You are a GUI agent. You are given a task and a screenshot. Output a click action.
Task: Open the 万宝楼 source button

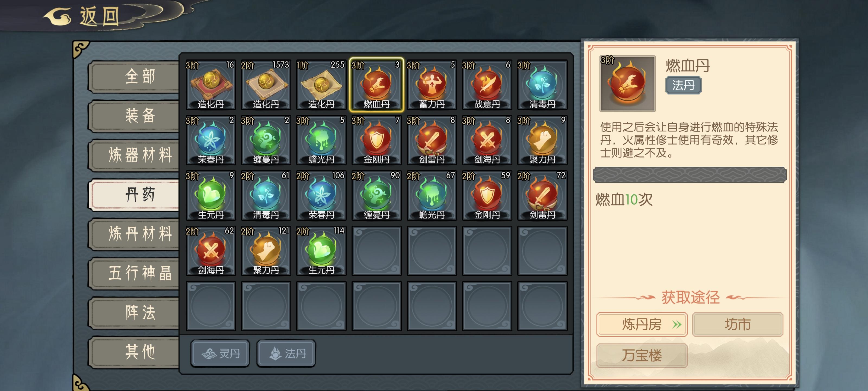tap(642, 355)
